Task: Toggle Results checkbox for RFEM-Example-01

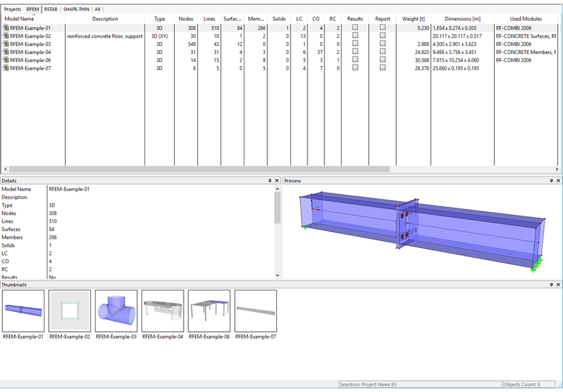Action: point(355,27)
